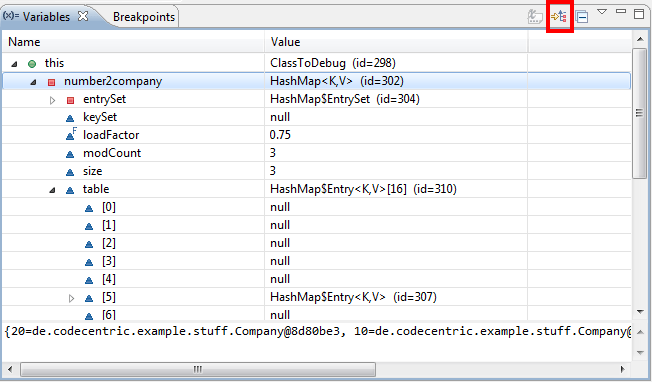Viewport: 652px width, 382px height.
Task: Click vertical scrollbar down arrow of tree
Action: (640, 312)
